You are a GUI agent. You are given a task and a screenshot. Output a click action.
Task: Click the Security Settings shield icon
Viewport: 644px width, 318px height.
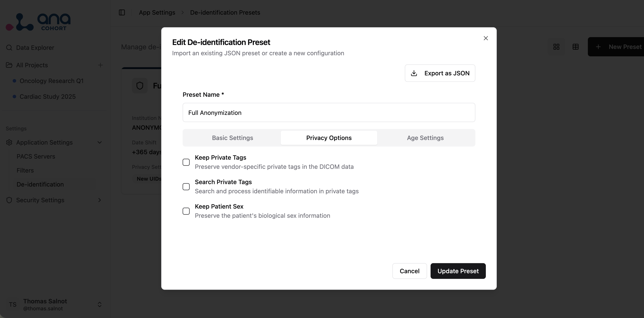(9, 200)
